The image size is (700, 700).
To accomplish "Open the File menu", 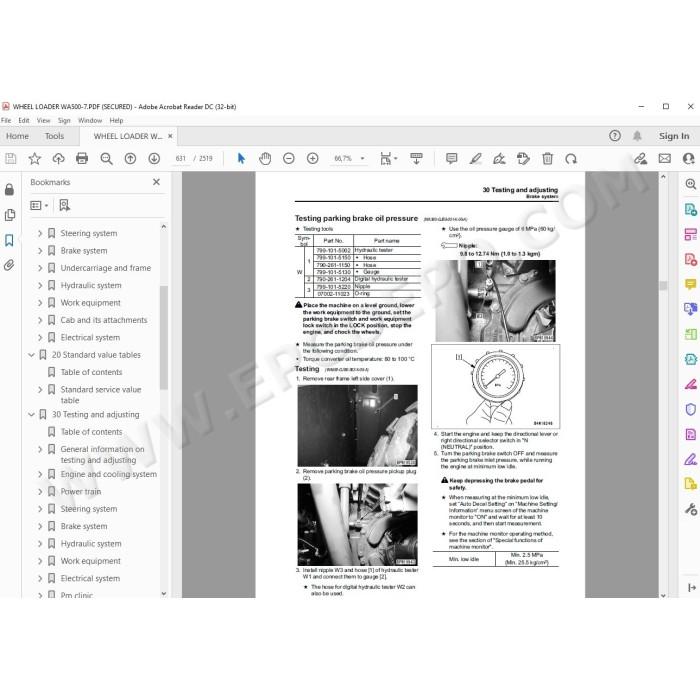I will point(6,121).
